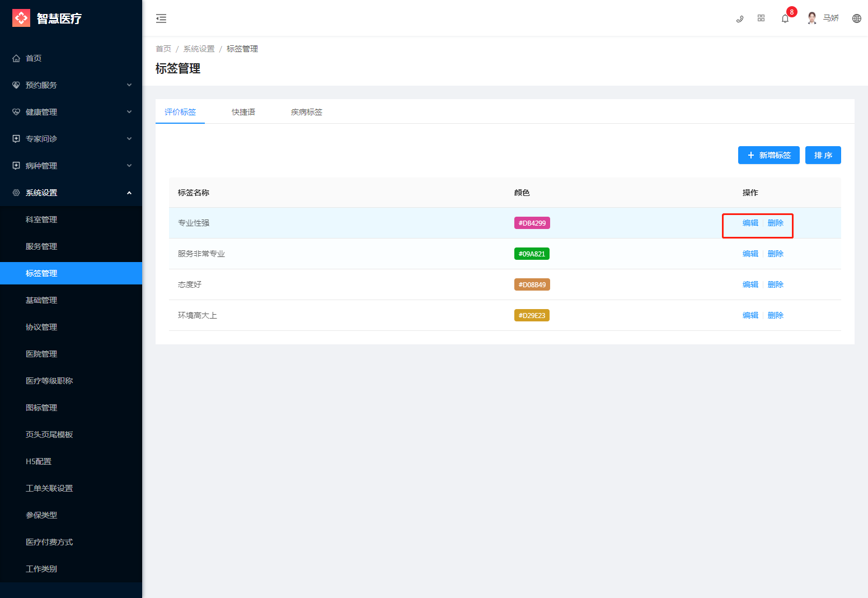
Task: Click the gear icon beside 系统设置
Action: [16, 193]
